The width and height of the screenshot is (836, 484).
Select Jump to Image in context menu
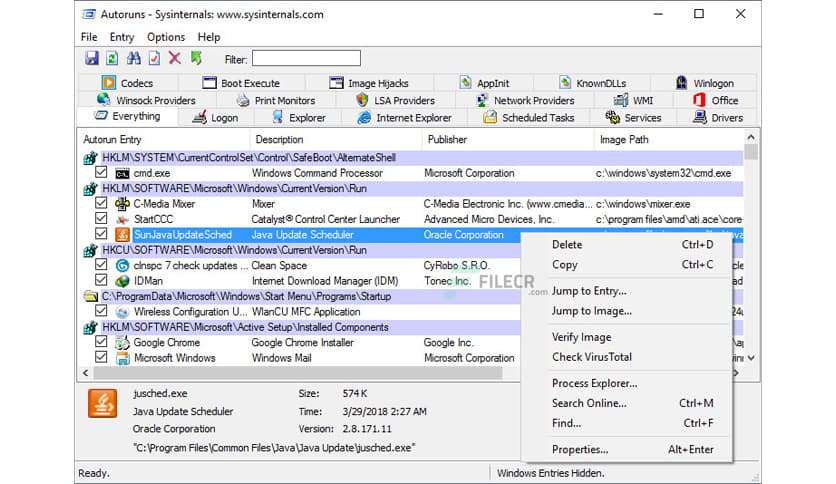click(591, 311)
